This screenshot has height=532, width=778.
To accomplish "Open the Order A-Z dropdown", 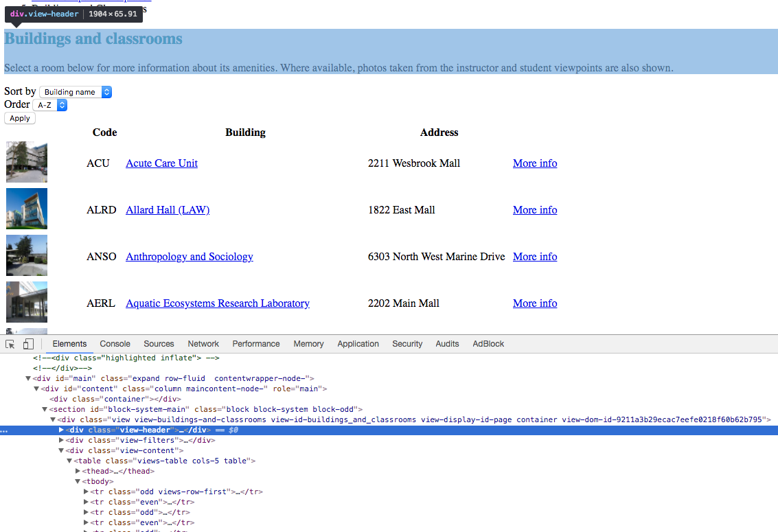I will click(x=49, y=105).
